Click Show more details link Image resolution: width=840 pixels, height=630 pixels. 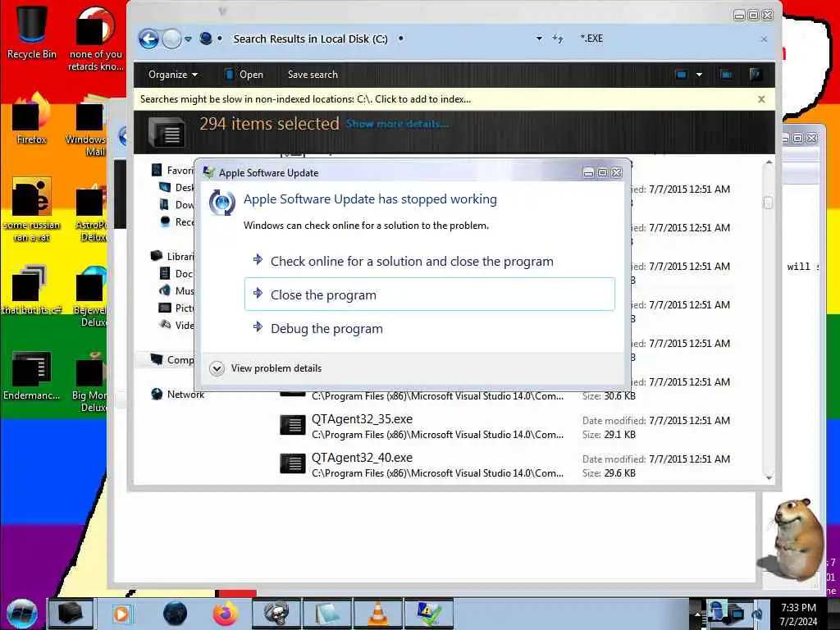tap(397, 124)
